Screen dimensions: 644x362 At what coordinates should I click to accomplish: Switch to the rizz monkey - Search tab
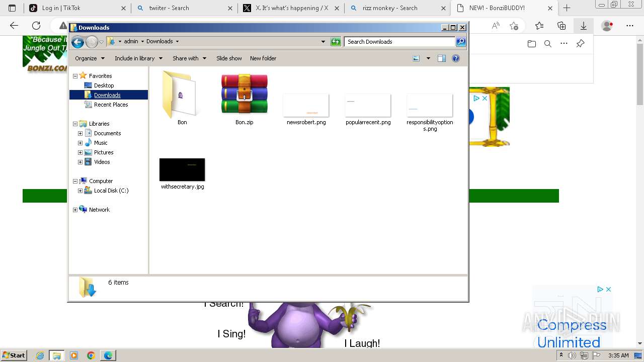coord(397,8)
